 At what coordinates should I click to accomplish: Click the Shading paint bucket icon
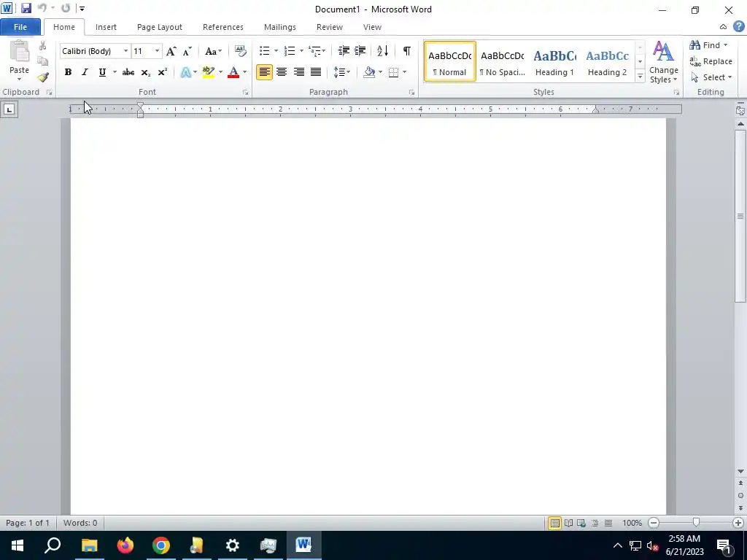(x=369, y=72)
